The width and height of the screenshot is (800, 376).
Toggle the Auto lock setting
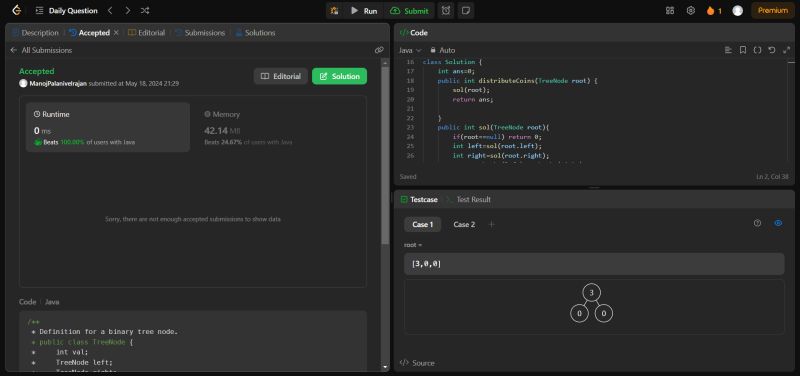pos(442,50)
